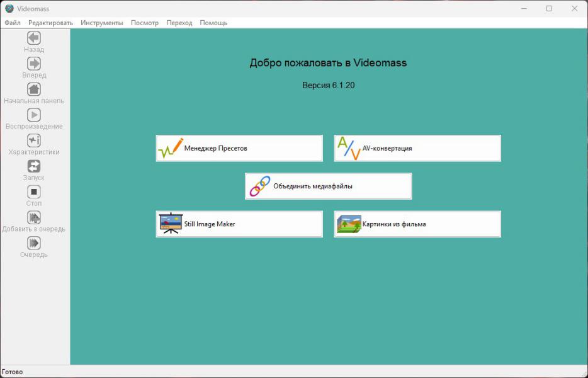The height and width of the screenshot is (378, 588).
Task: Open Менеджер Пресетов panel
Action: (239, 148)
